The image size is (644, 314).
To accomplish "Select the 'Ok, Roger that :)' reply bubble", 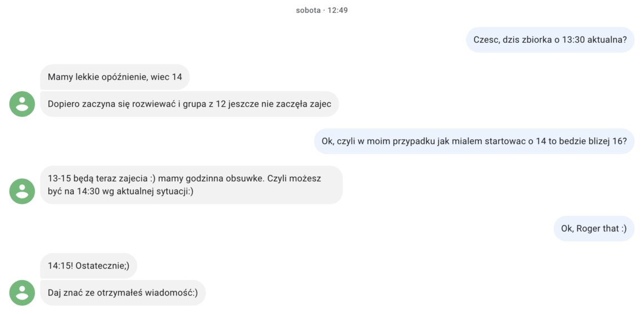I will pos(594,228).
